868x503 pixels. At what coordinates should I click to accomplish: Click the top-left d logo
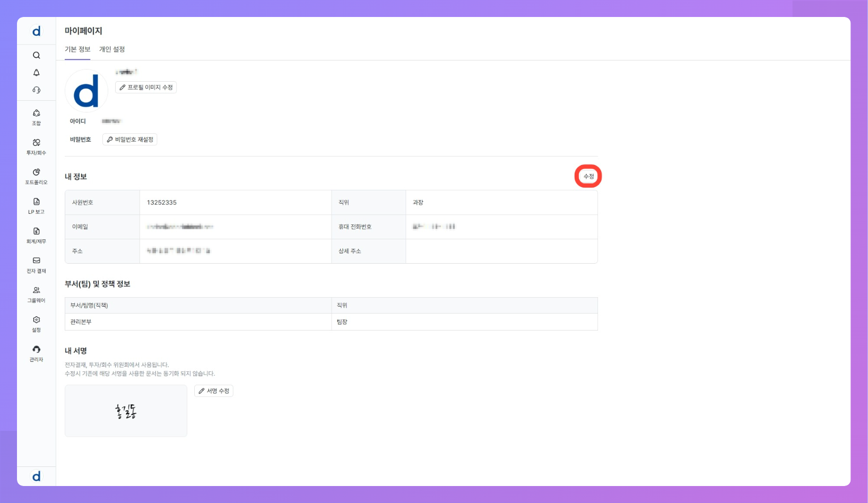click(36, 31)
